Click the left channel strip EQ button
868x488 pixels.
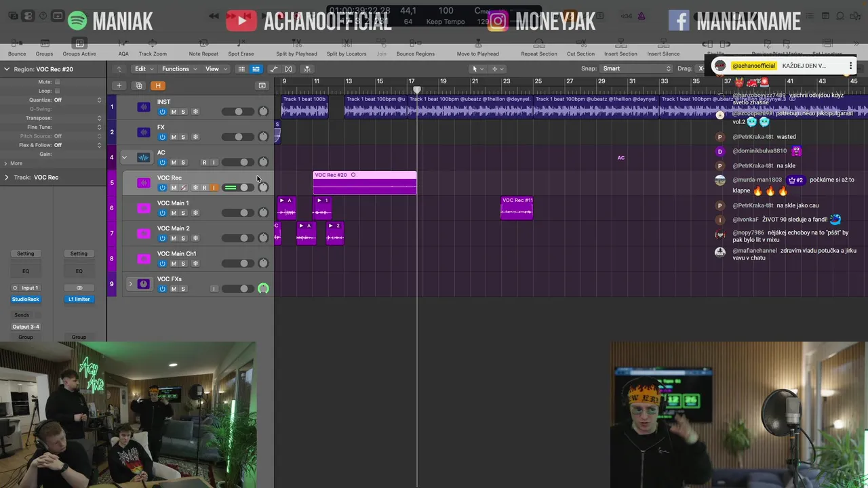pos(26,271)
